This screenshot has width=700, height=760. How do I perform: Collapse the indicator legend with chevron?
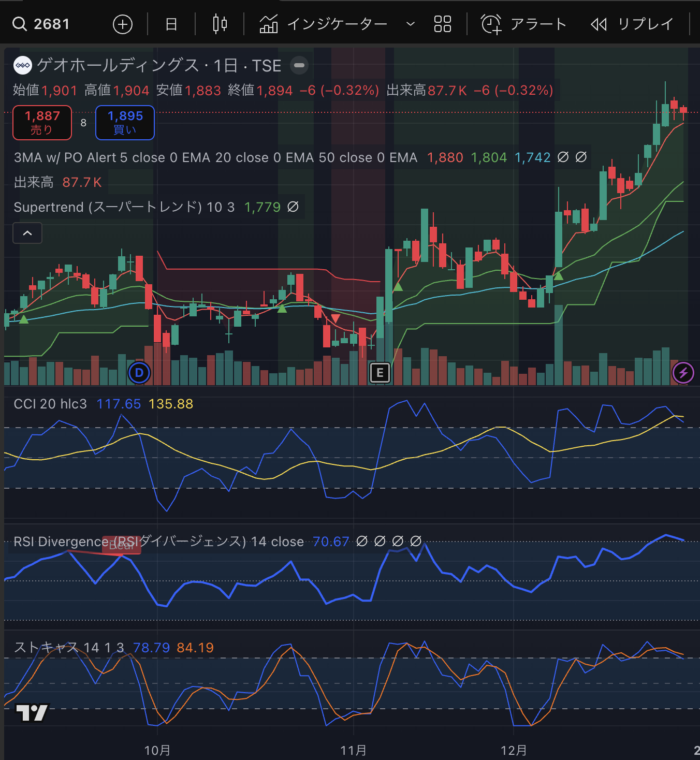27,233
